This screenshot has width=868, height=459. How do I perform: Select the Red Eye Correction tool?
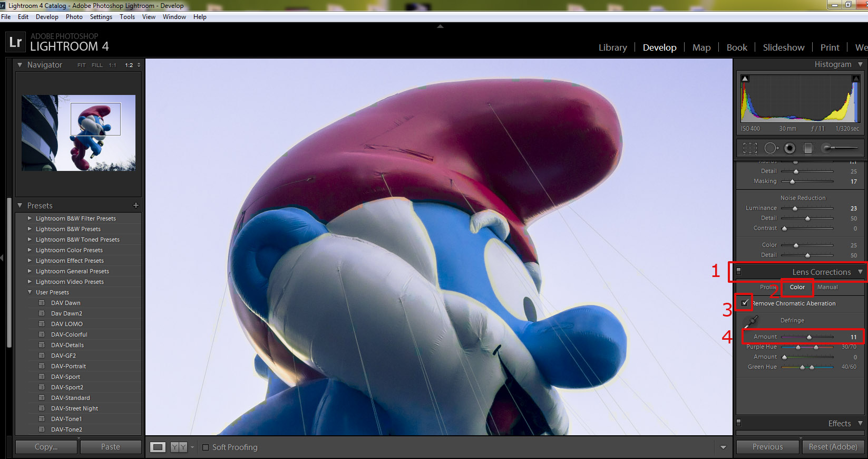[789, 148]
